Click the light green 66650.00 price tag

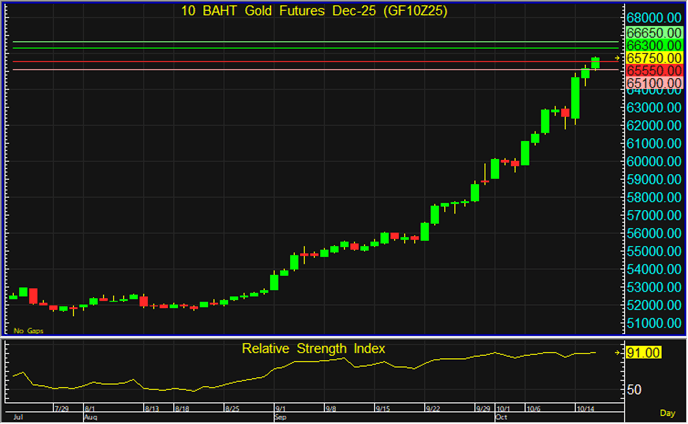tap(648, 33)
